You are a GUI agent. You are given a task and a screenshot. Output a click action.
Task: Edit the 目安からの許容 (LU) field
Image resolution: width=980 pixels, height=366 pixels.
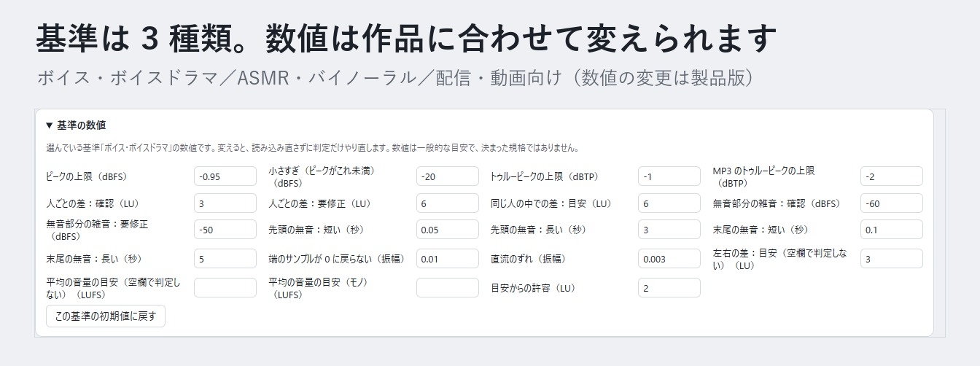click(669, 287)
